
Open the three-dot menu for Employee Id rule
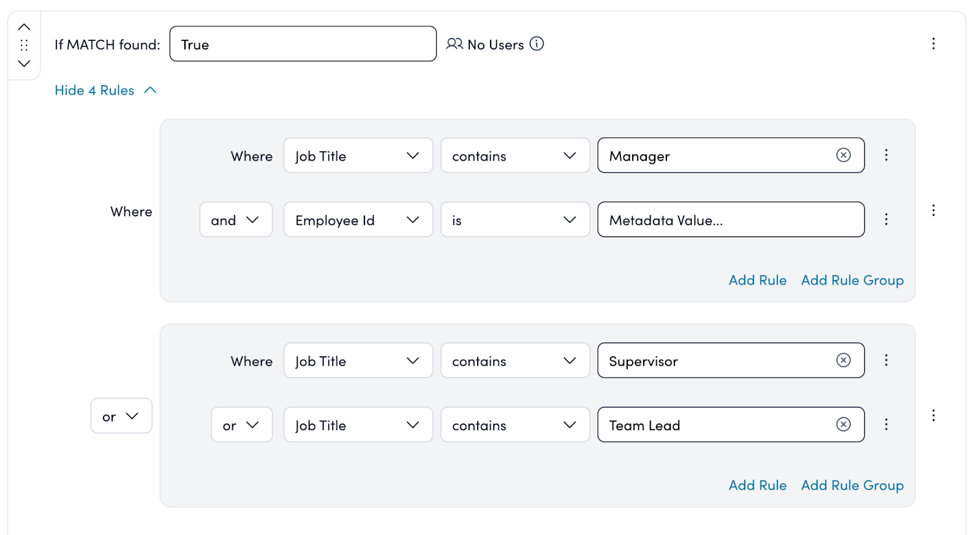point(886,219)
